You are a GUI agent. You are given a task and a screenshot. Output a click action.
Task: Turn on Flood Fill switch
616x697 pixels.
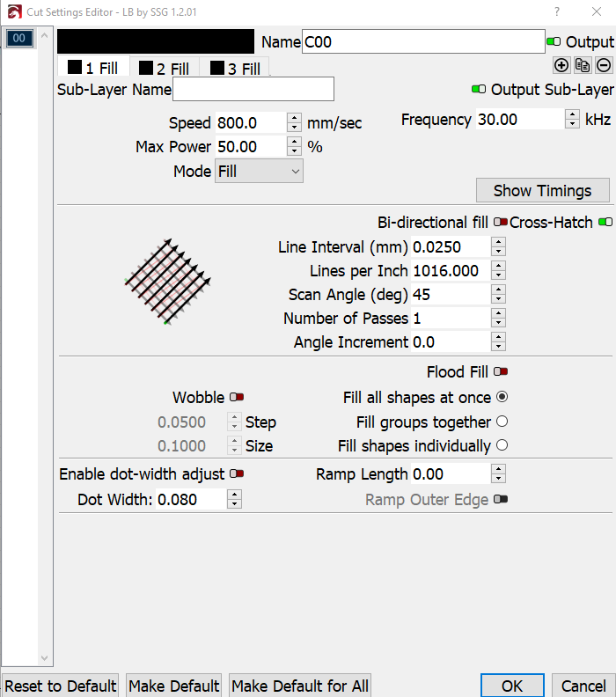501,372
